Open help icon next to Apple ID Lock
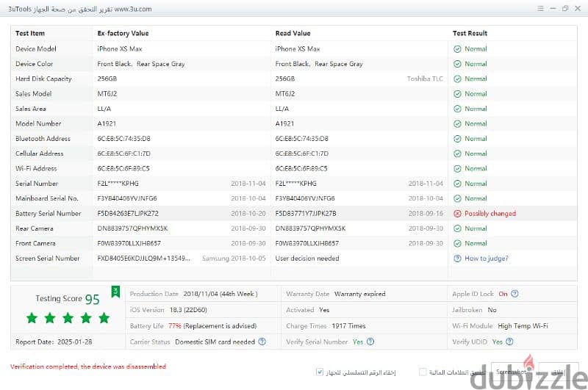This screenshot has width=588, height=390. click(x=515, y=294)
